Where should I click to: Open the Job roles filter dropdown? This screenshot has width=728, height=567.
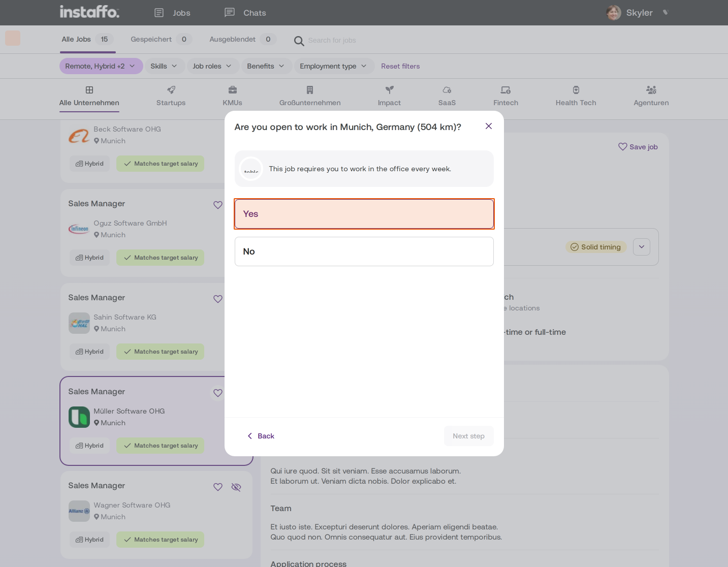tap(212, 66)
